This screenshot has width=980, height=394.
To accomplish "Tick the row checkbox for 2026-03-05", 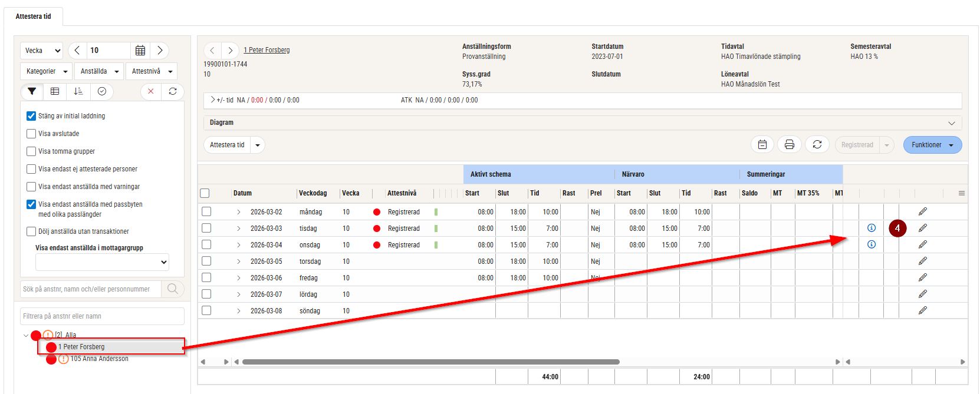I will click(206, 261).
